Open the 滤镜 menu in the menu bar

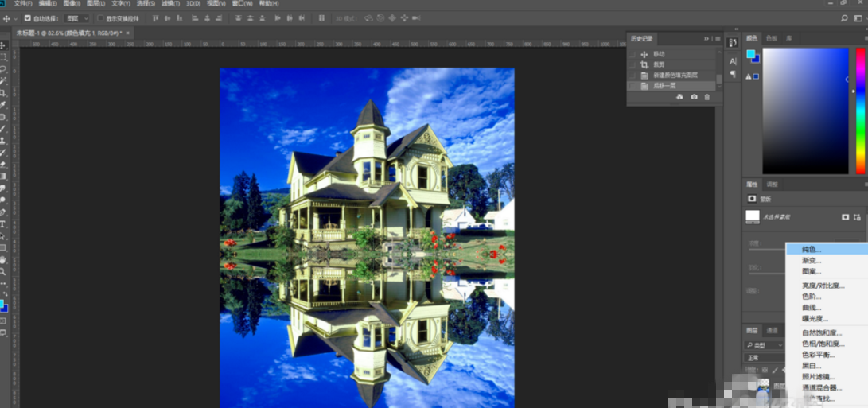(169, 3)
